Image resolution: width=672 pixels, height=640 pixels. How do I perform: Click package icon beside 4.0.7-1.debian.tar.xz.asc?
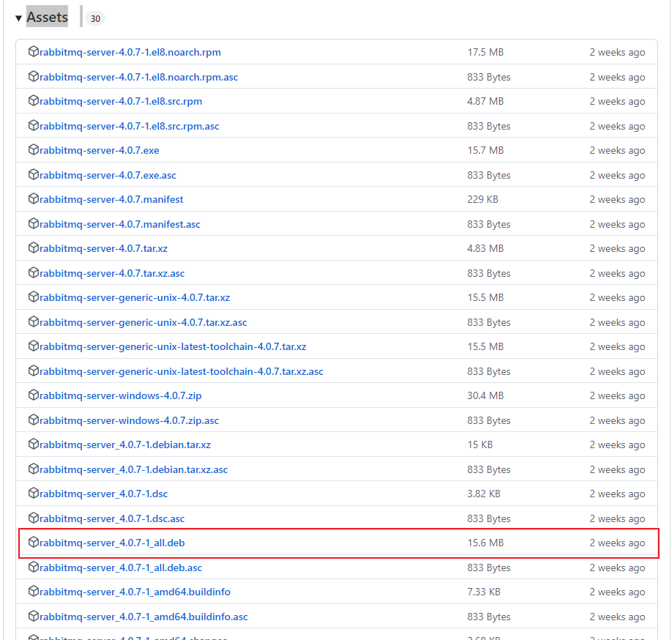[34, 469]
